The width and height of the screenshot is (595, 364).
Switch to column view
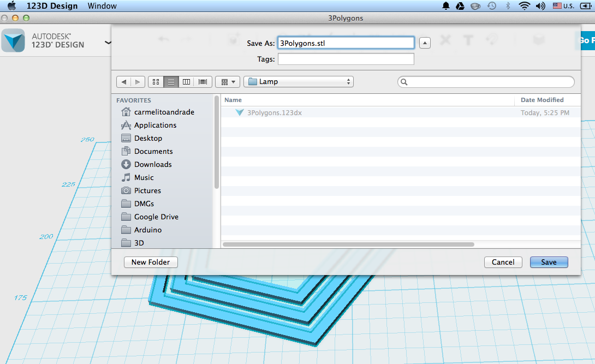point(186,81)
